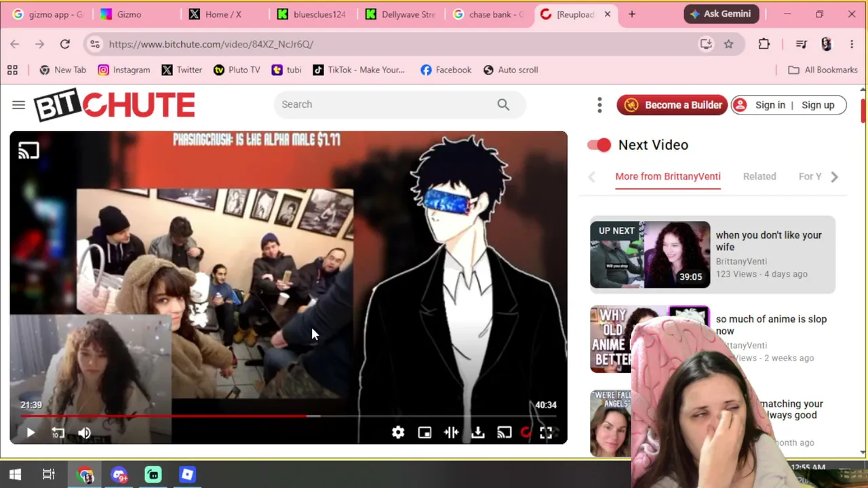868x488 pixels.
Task: Expand the All Bookmarks folder
Action: pyautogui.click(x=823, y=70)
